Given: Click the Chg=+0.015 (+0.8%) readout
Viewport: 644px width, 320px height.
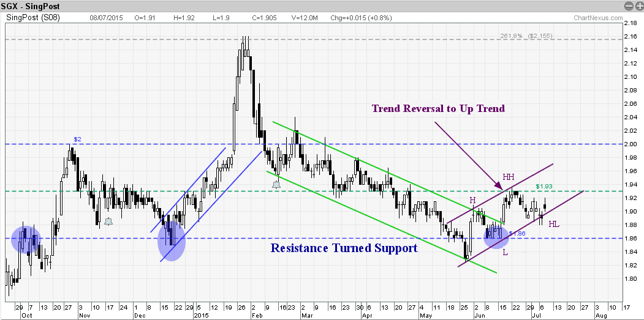Looking at the screenshot, I should pyautogui.click(x=361, y=18).
